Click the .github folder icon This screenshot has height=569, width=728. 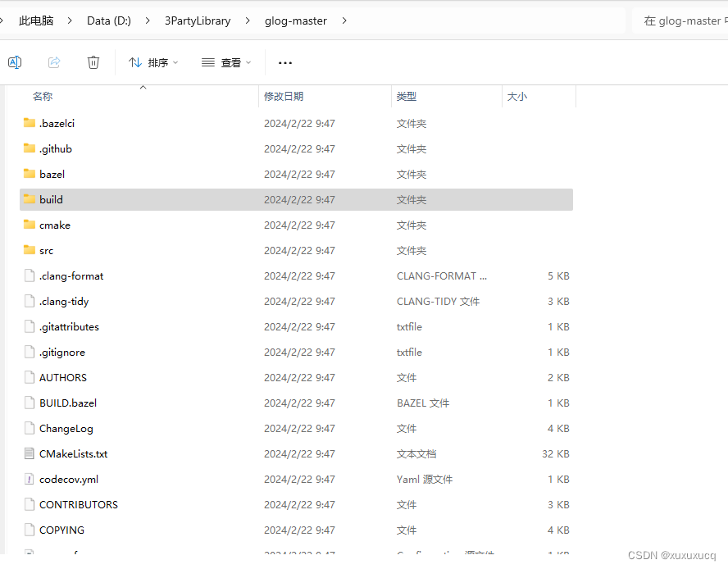click(27, 148)
